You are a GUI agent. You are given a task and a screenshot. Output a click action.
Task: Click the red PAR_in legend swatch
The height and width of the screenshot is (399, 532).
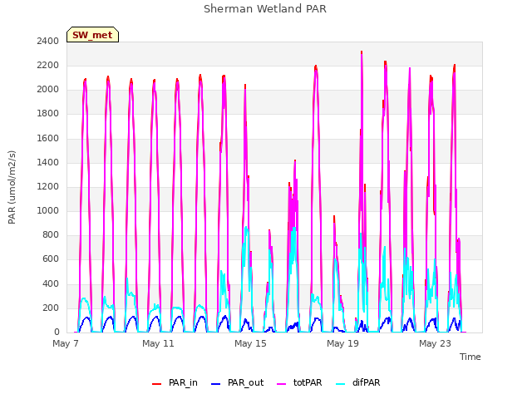coord(157,384)
